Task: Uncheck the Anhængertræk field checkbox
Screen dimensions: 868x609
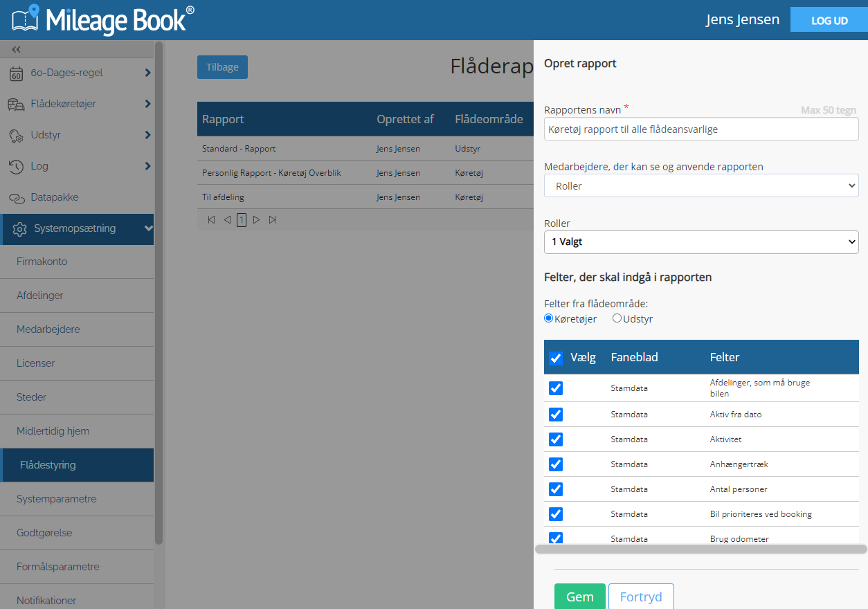Action: click(556, 464)
